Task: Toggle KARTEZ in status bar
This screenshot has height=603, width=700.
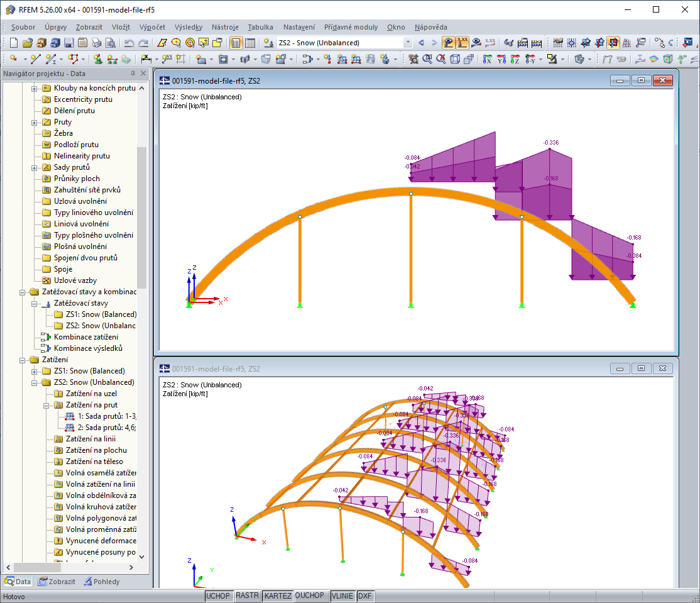Action: [x=278, y=596]
